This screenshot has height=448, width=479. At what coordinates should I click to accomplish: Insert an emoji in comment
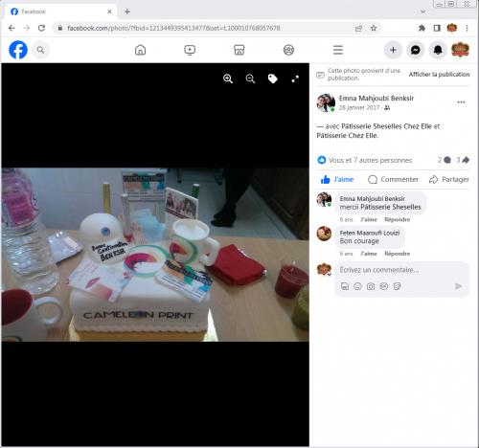click(357, 286)
